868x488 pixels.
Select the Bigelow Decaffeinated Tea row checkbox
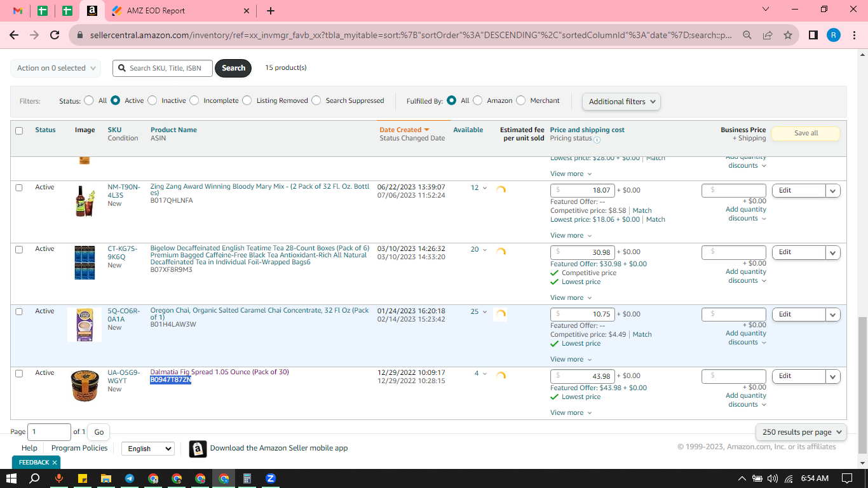pyautogui.click(x=19, y=250)
